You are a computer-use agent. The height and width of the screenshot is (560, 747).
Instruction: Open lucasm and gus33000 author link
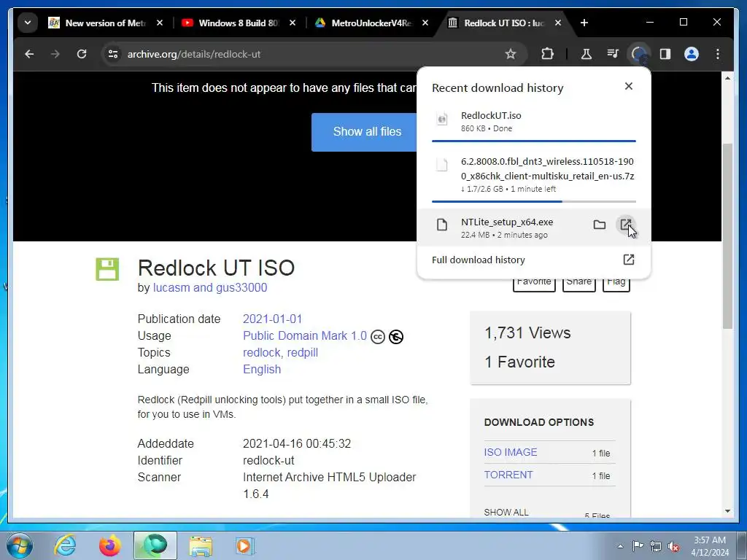[210, 287]
